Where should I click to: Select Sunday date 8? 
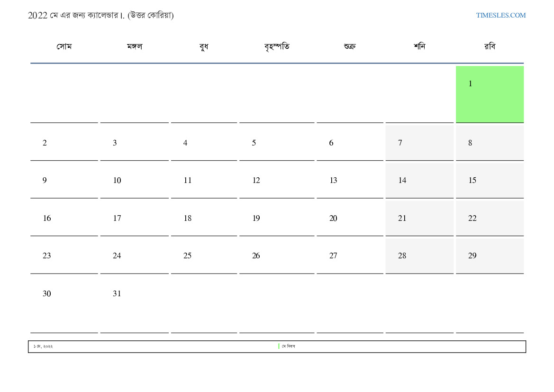click(x=490, y=143)
